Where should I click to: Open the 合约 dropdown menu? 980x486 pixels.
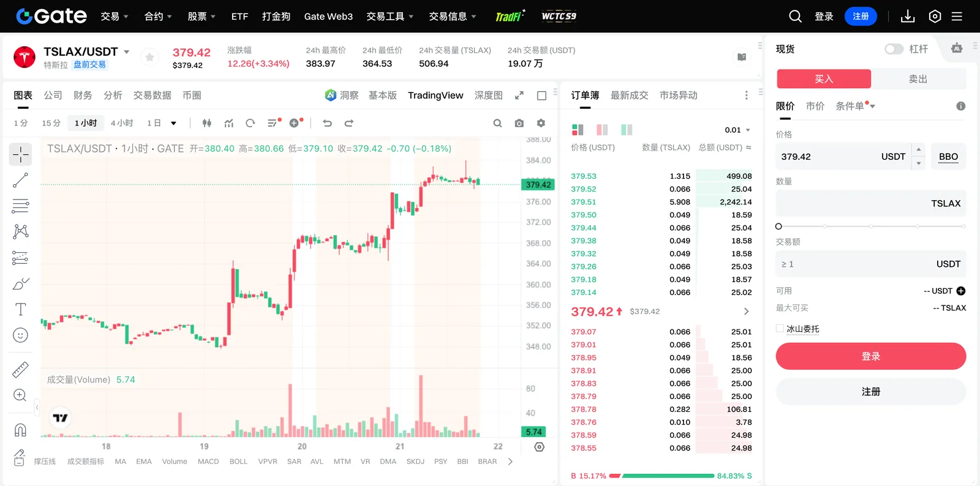pyautogui.click(x=158, y=17)
